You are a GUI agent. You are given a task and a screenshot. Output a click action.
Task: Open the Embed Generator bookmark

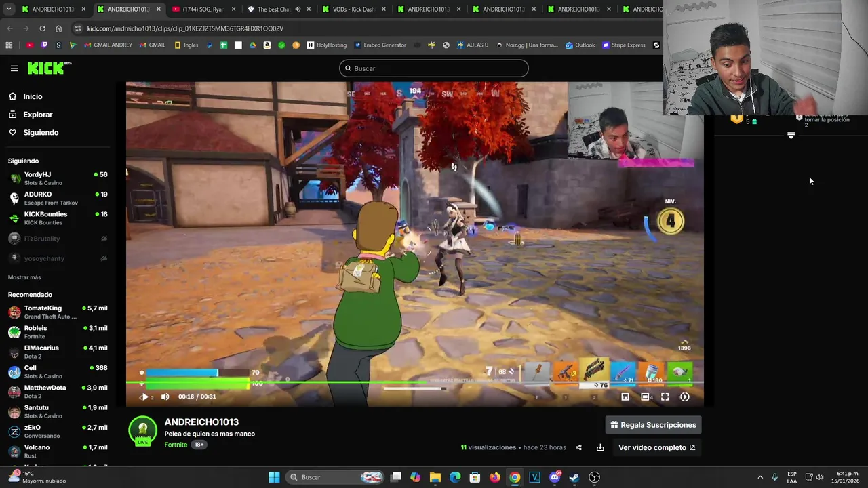tap(380, 45)
